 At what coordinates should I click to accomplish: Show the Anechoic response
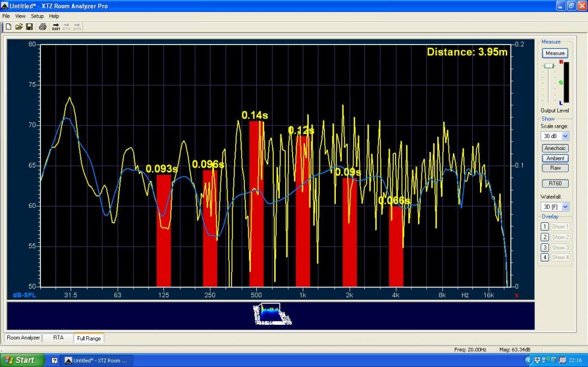click(x=555, y=148)
